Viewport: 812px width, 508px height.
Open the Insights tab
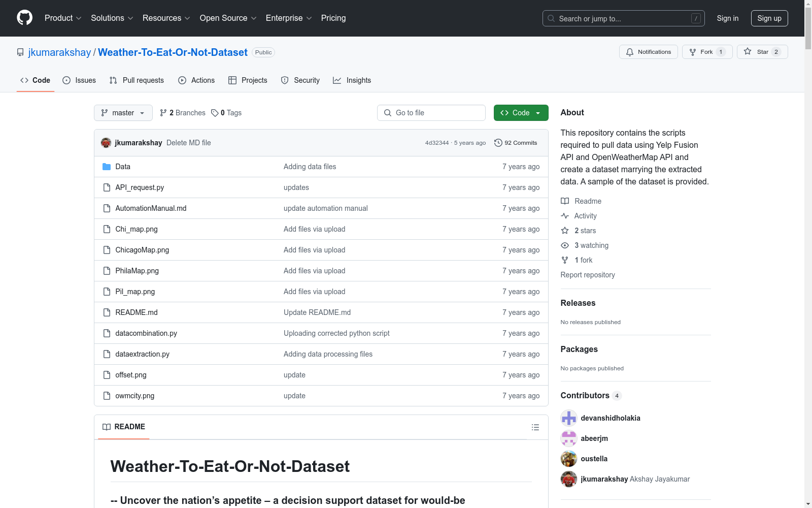[x=352, y=80]
